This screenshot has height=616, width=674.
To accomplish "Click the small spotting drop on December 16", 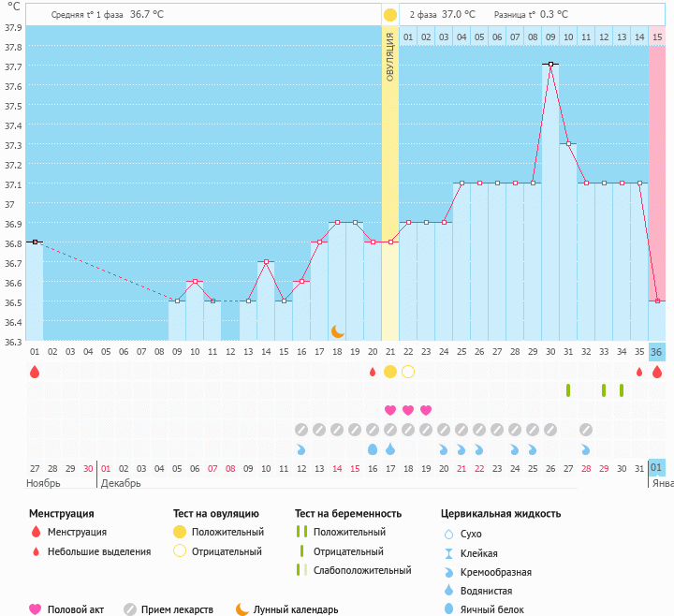I will 373,373.
